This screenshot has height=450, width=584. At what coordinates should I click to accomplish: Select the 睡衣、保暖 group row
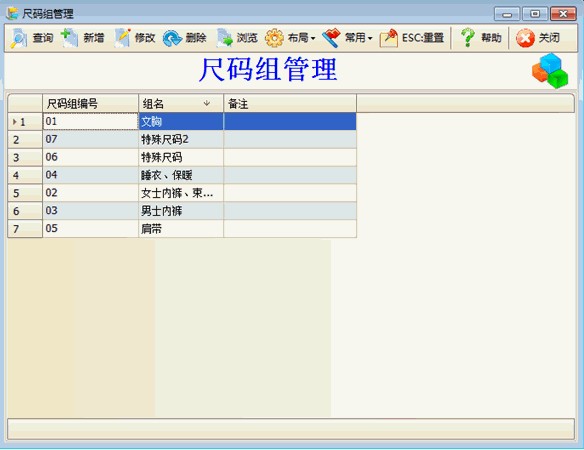[x=182, y=175]
